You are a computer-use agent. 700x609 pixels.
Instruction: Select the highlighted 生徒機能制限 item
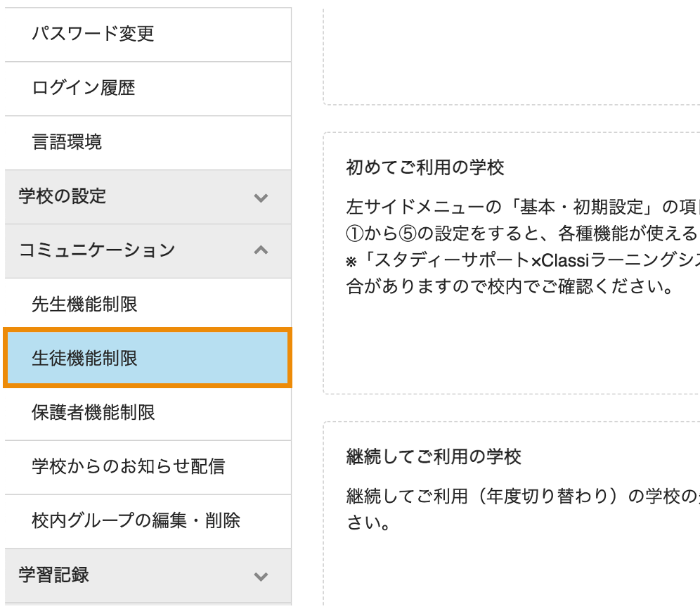pos(148,358)
